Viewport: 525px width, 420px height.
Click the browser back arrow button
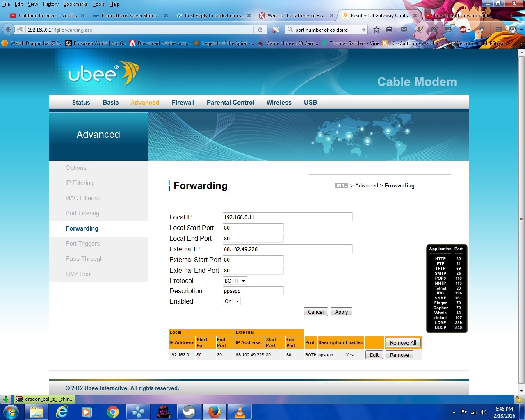(x=9, y=30)
